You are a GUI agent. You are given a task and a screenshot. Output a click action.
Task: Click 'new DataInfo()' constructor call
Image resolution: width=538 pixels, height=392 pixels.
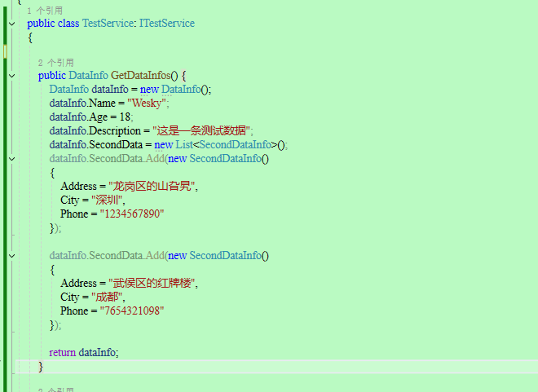(x=175, y=89)
